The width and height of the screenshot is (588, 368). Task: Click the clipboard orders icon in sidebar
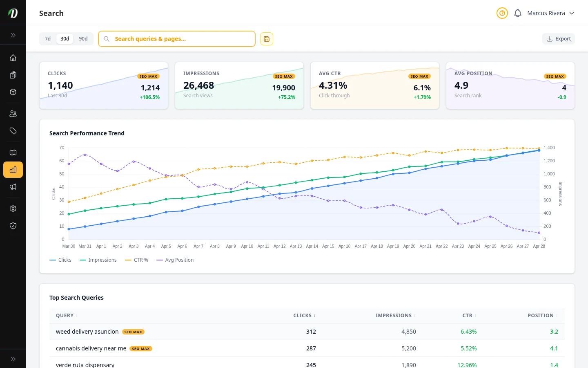click(x=13, y=75)
